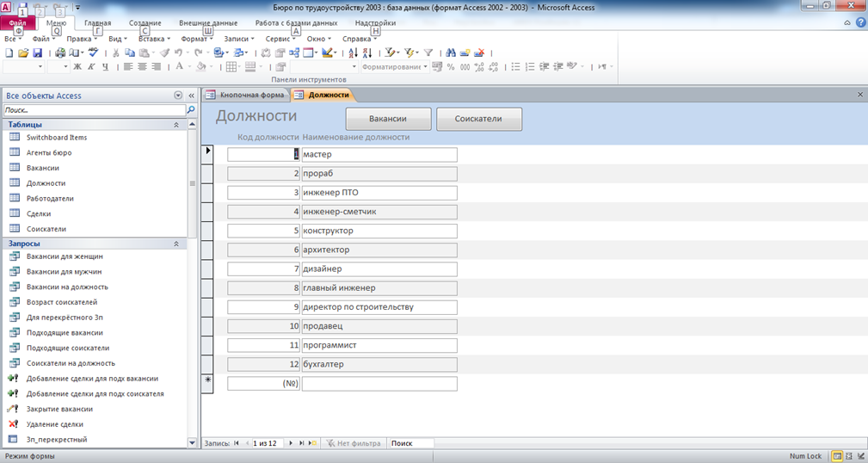Screen dimensions: 868x463
Task: Toggle italic К formatting button
Action: 91,66
